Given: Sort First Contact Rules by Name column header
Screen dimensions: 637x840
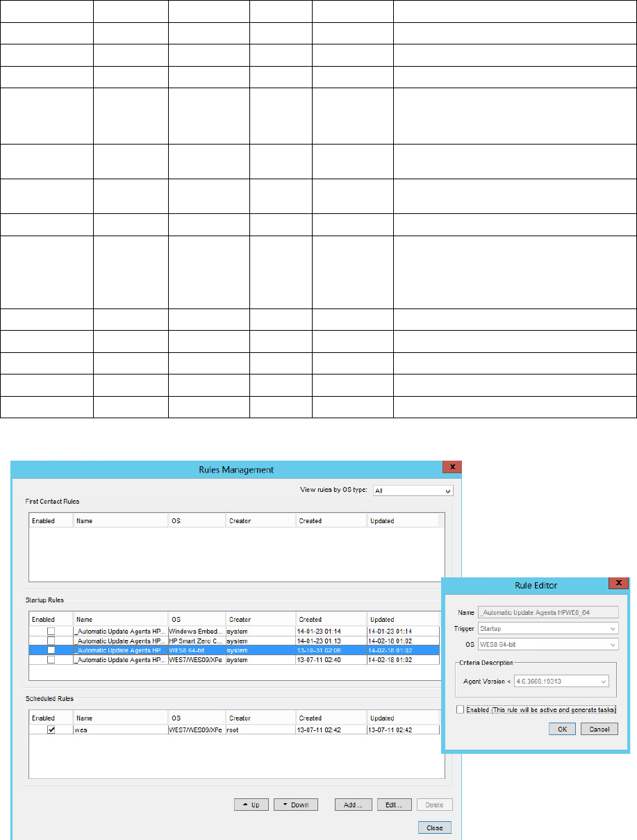Looking at the screenshot, I should pos(120,520).
